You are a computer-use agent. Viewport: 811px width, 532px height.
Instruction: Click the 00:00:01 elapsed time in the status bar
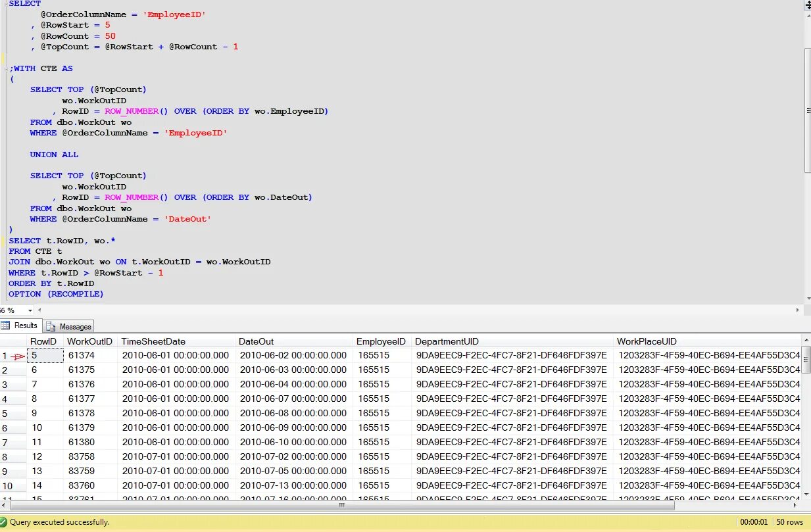(x=754, y=522)
